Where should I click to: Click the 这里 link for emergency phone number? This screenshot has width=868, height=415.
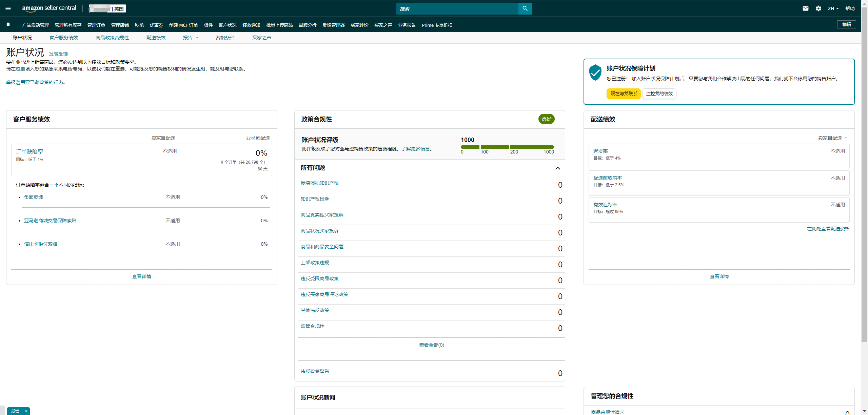coord(20,69)
